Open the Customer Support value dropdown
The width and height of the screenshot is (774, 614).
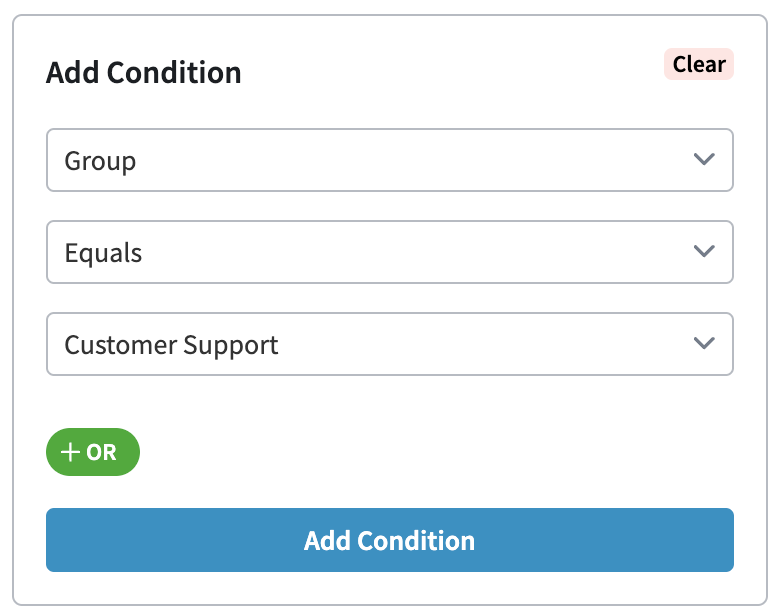point(389,344)
